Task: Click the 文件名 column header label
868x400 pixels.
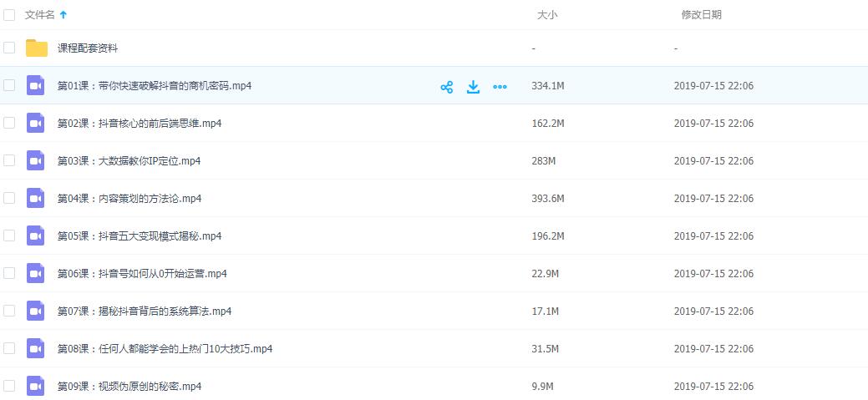Action: (40, 15)
